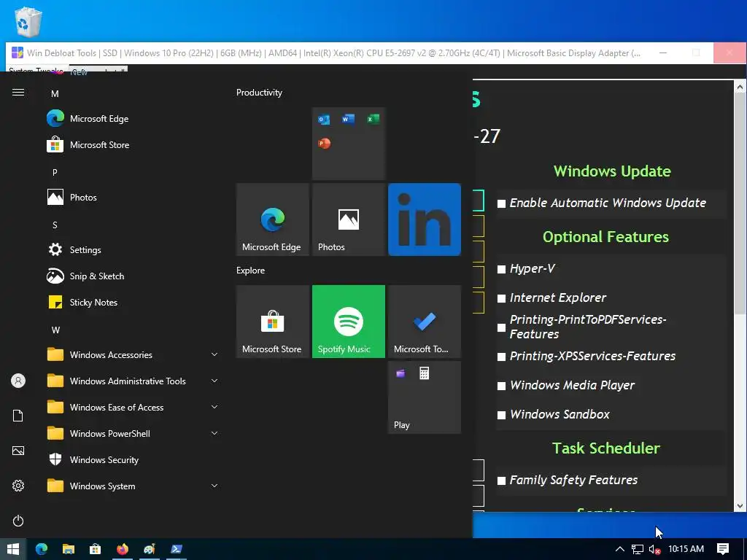Open Documents from the Start sidebar

pyautogui.click(x=18, y=416)
